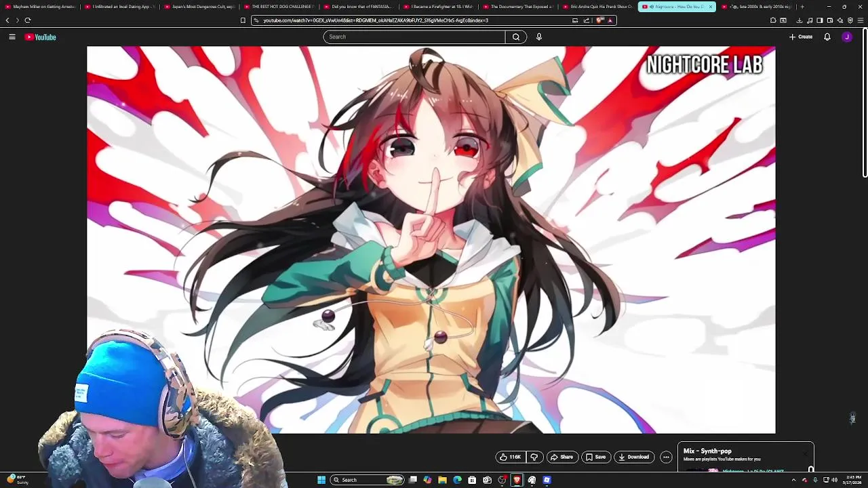
Task: Start voice search with the microphone icon
Action: 539,37
